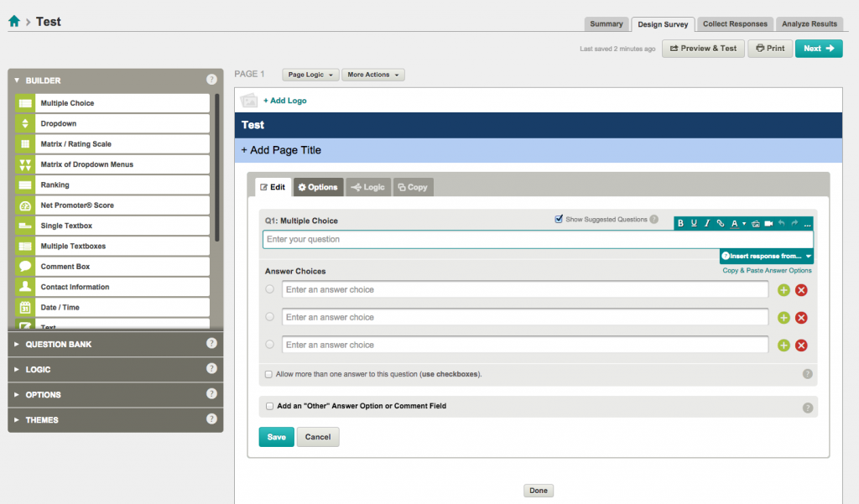Click the Save button
This screenshot has width=859, height=504.
point(276,437)
